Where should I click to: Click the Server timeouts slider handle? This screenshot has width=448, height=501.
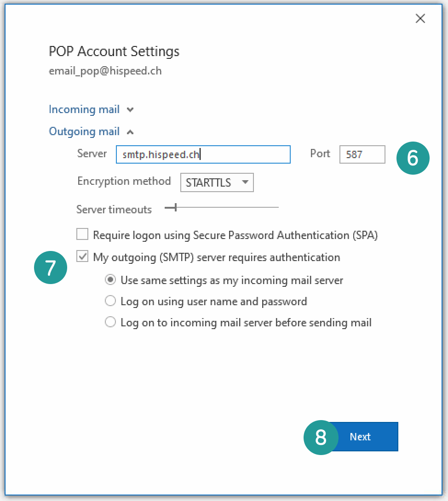click(176, 207)
